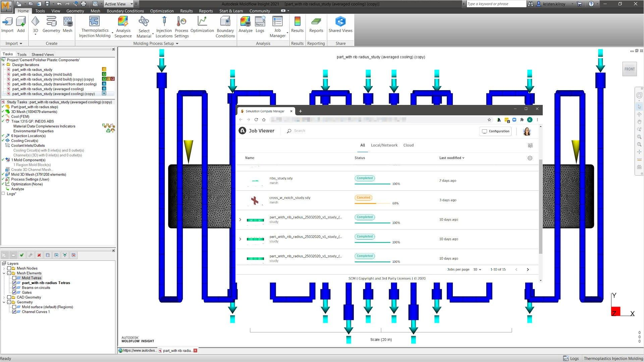The image size is (644, 362).
Task: Enable the Mesh Nodes layer checkbox
Action: tap(9, 268)
